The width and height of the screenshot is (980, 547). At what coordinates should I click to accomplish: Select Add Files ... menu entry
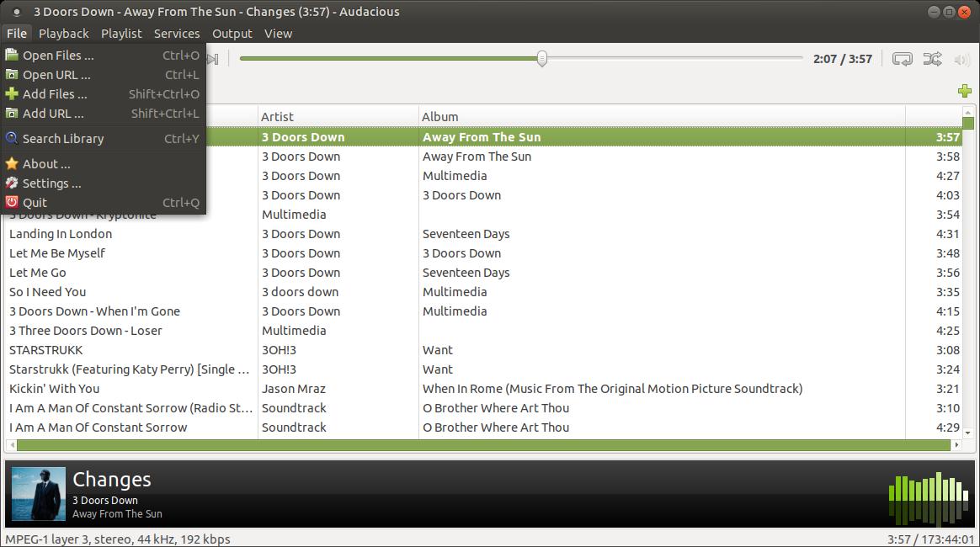click(x=103, y=93)
